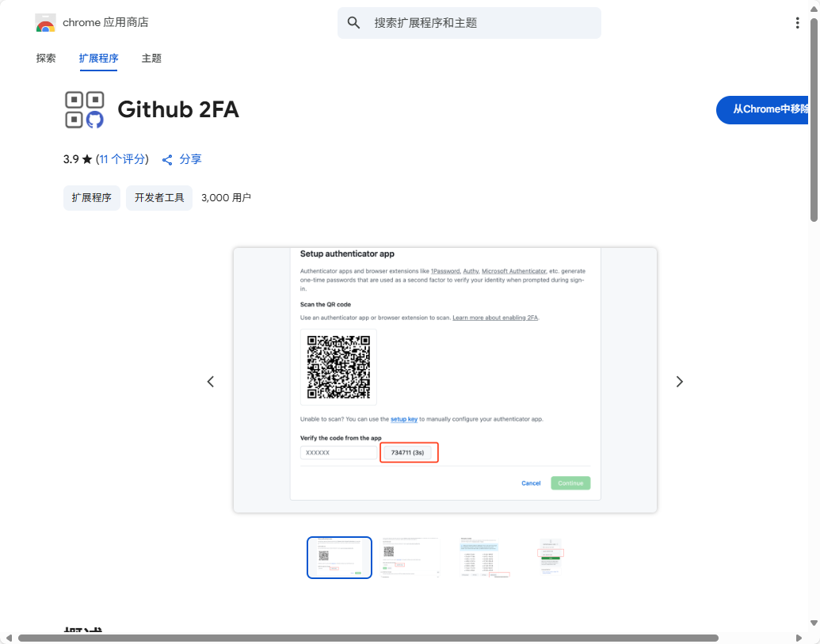
Task: Click the horizontal scrollbar thumb
Action: point(368,638)
